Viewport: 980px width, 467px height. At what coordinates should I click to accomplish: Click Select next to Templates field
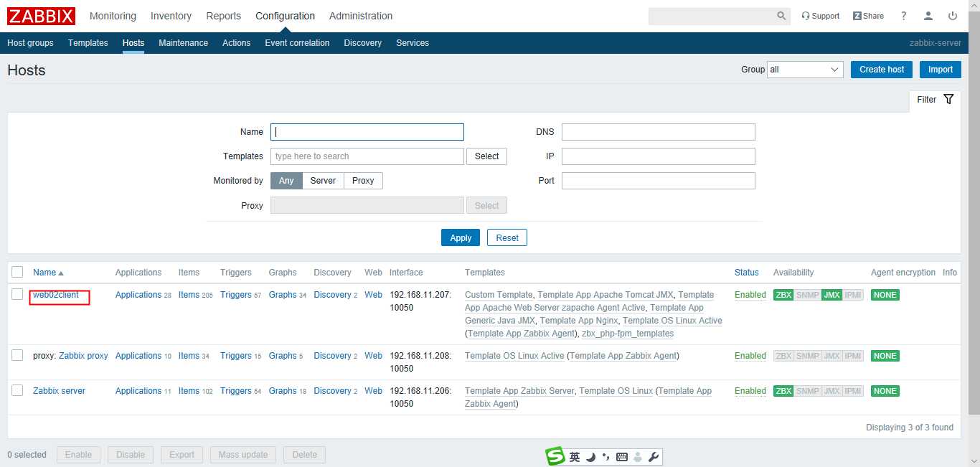(x=486, y=156)
